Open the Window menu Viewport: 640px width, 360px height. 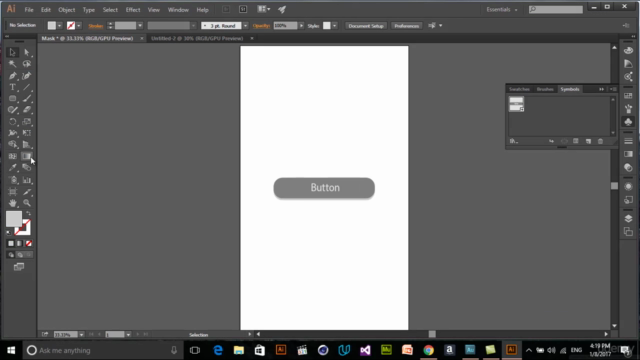click(x=178, y=10)
